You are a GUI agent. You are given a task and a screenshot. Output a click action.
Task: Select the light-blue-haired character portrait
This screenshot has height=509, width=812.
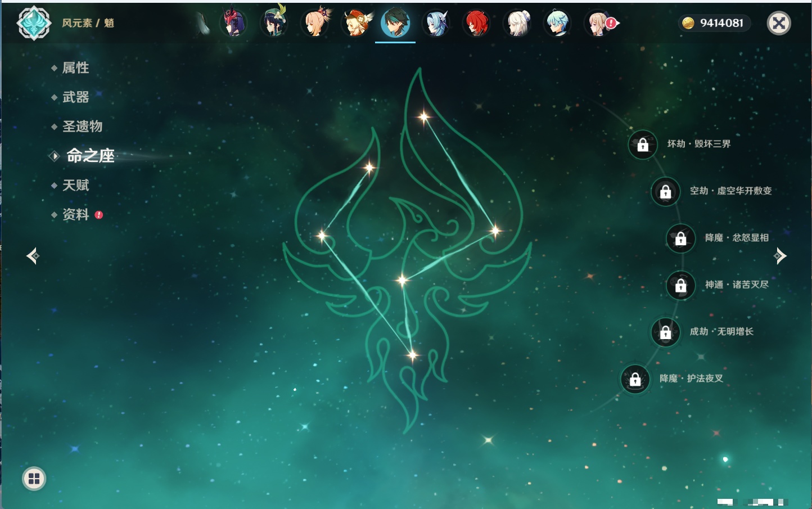click(557, 24)
